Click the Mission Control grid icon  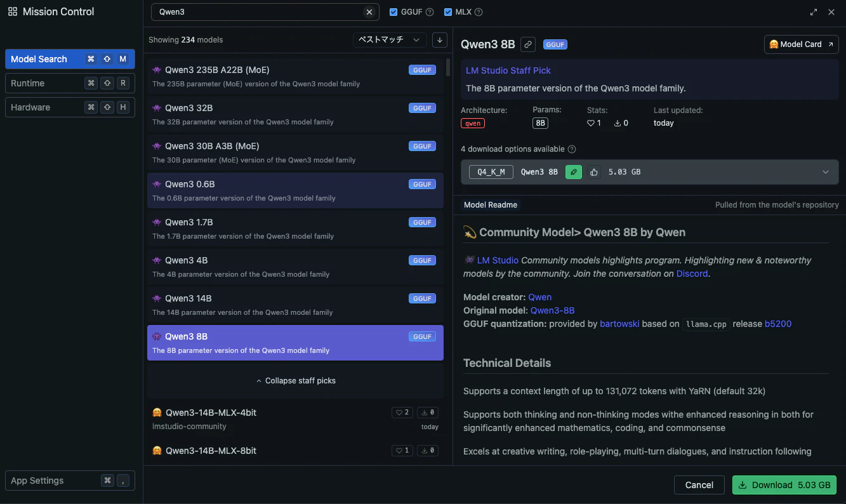pyautogui.click(x=13, y=11)
